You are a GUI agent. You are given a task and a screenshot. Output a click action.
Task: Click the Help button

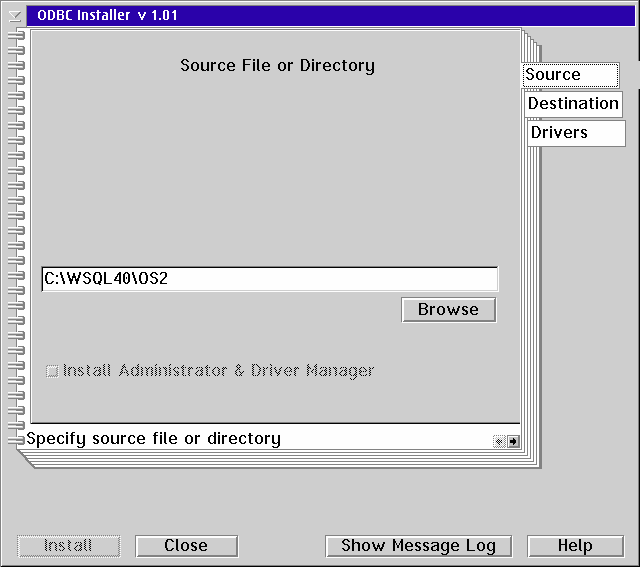(575, 546)
